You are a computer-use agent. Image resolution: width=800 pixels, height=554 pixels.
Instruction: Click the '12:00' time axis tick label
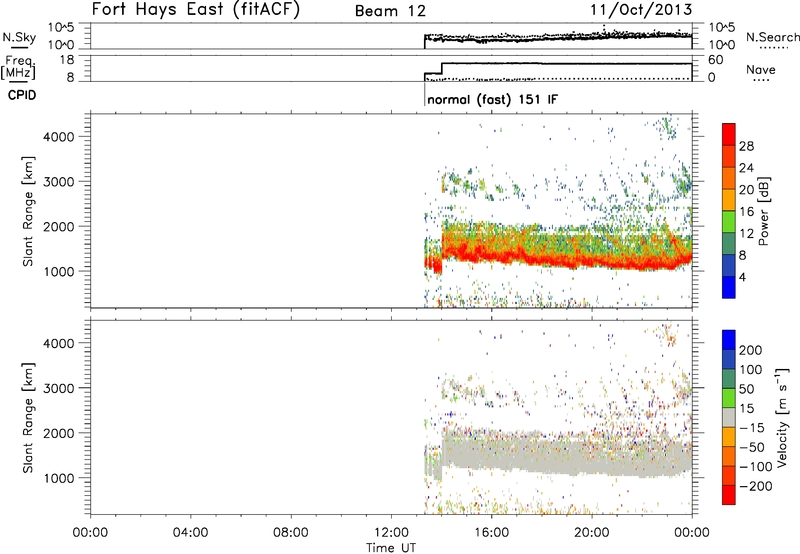391,533
